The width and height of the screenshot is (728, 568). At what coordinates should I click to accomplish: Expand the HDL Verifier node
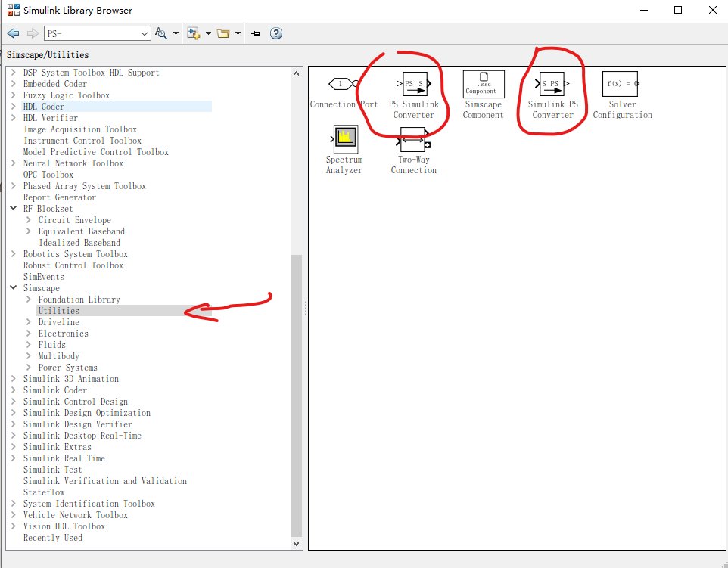(14, 118)
